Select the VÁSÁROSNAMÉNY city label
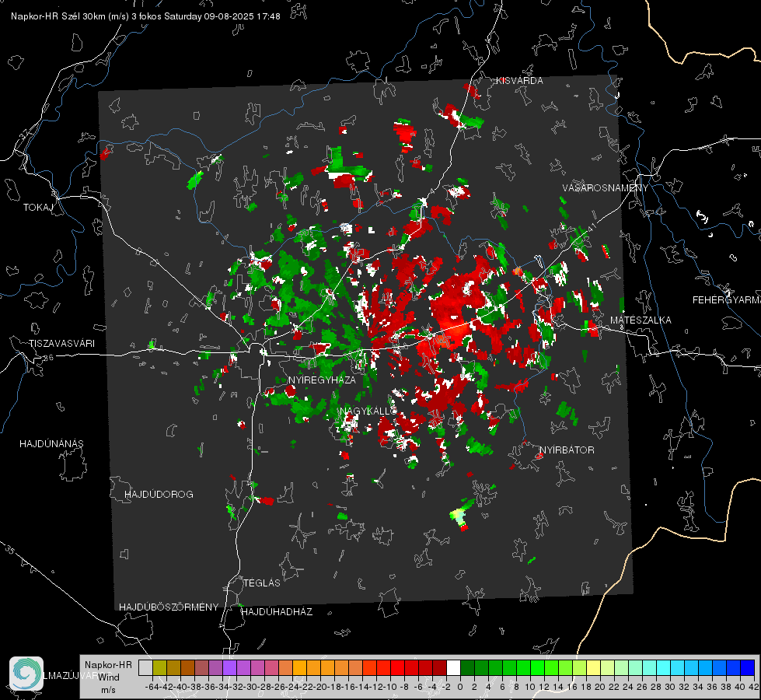 [x=606, y=188]
